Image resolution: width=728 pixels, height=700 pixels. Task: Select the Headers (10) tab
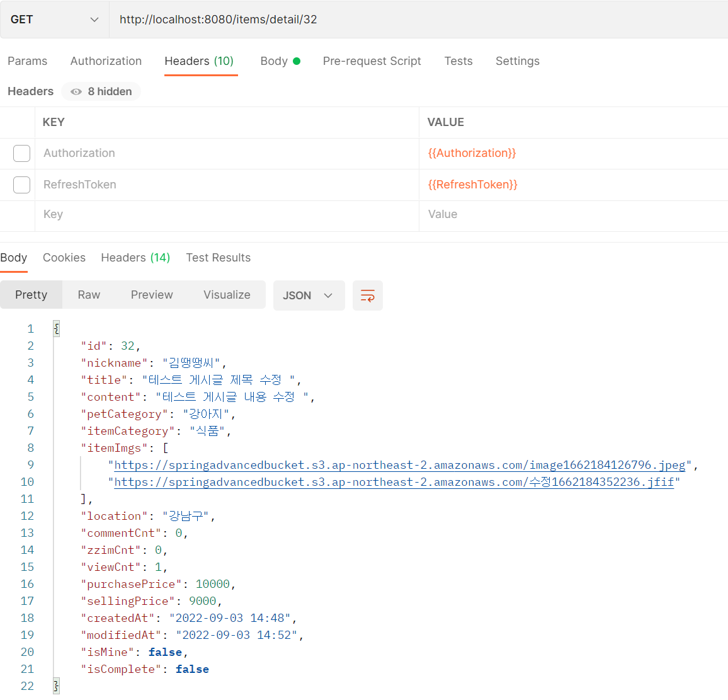199,61
